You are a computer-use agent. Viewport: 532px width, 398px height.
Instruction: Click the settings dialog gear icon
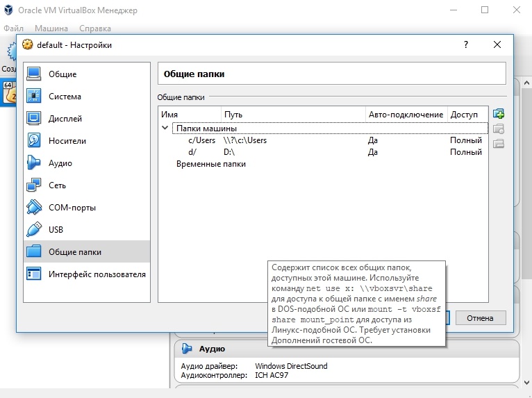click(x=28, y=44)
